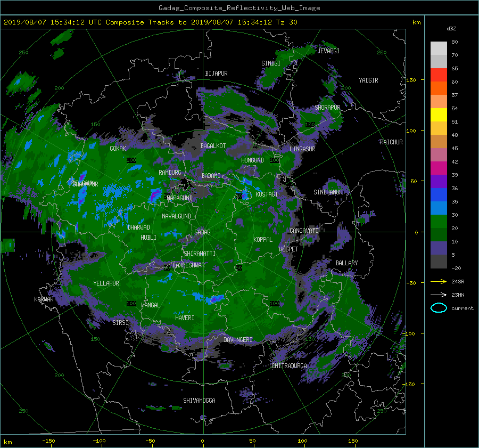479x448 pixels.
Task: Click the YELLAPUR city label
Action: pos(106,283)
